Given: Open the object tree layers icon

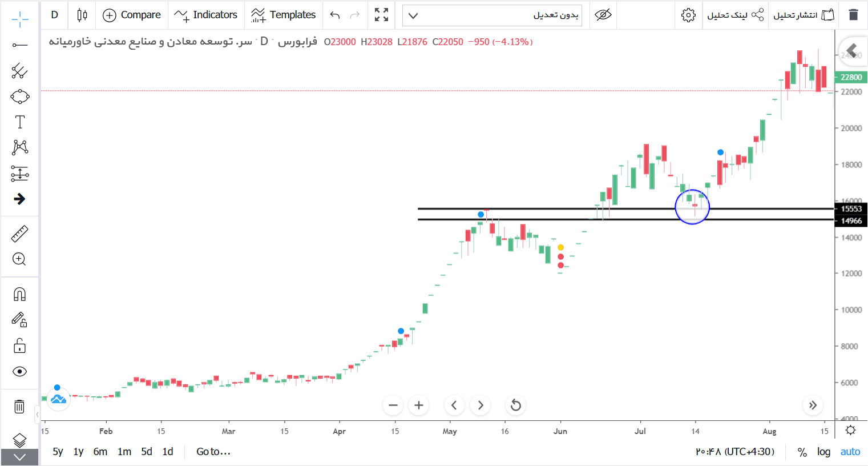Looking at the screenshot, I should (x=19, y=440).
